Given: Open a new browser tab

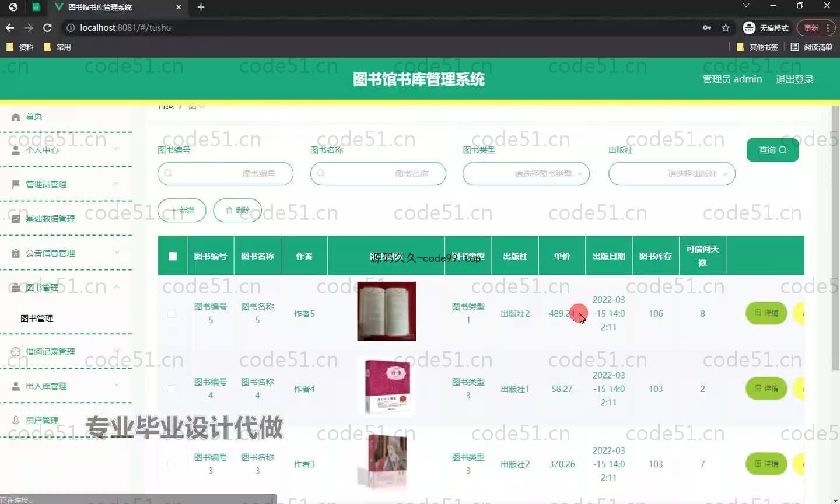Looking at the screenshot, I should (201, 7).
